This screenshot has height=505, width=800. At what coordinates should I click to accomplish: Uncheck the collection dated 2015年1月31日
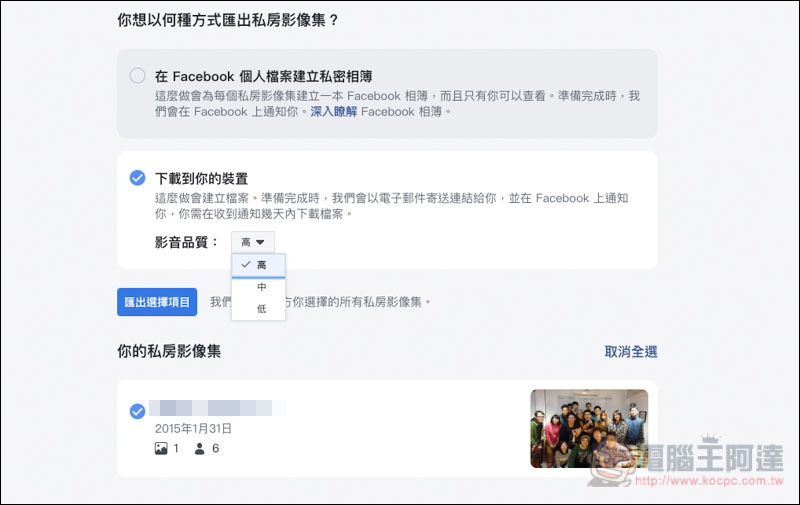pyautogui.click(x=137, y=411)
